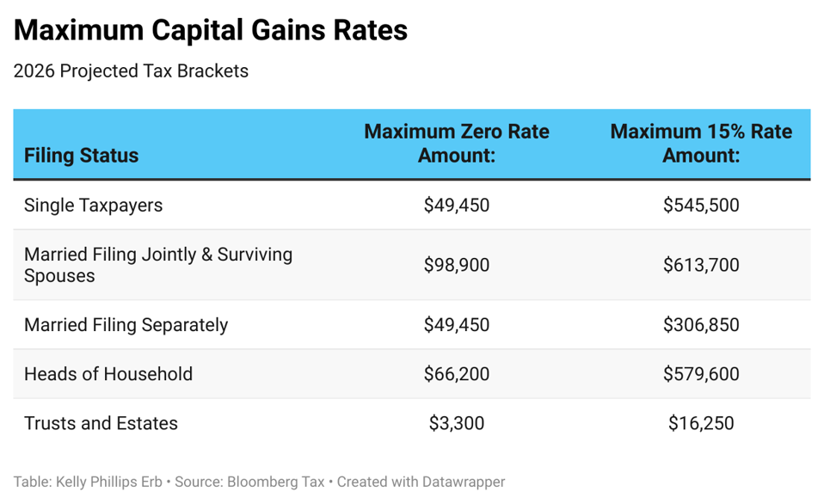
Task: Click the $545,500 value for Single Taxpayers
Action: (700, 206)
